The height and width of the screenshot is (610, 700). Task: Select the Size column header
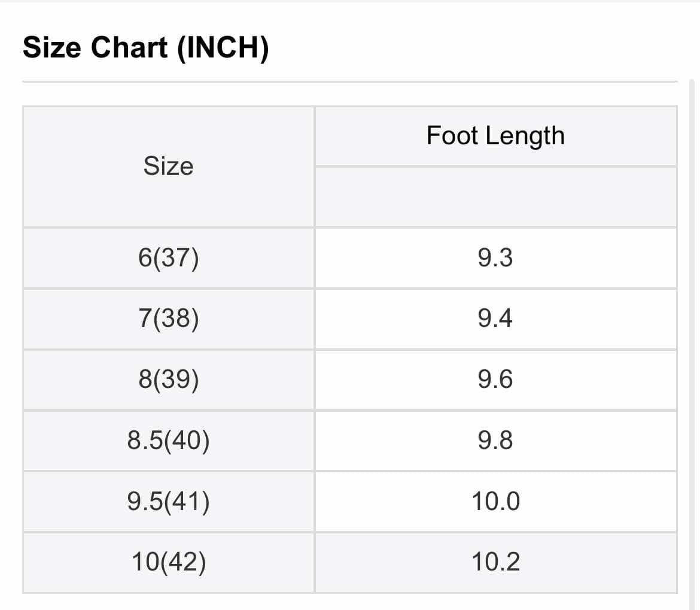[168, 166]
